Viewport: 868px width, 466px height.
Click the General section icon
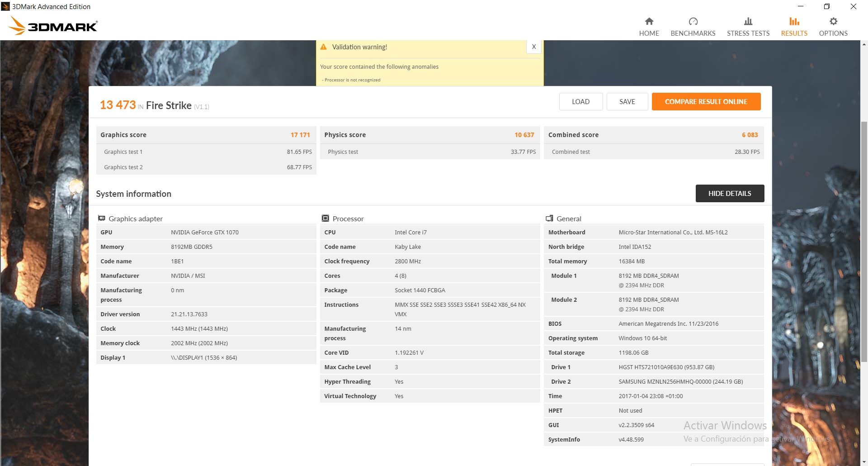pos(549,218)
